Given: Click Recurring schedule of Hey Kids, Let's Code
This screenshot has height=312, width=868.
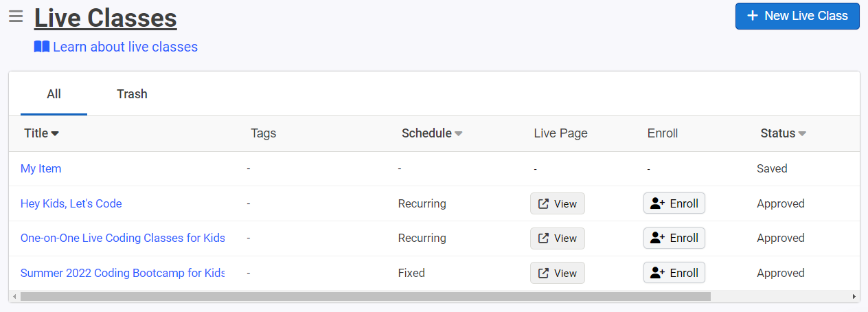Looking at the screenshot, I should tap(422, 203).
